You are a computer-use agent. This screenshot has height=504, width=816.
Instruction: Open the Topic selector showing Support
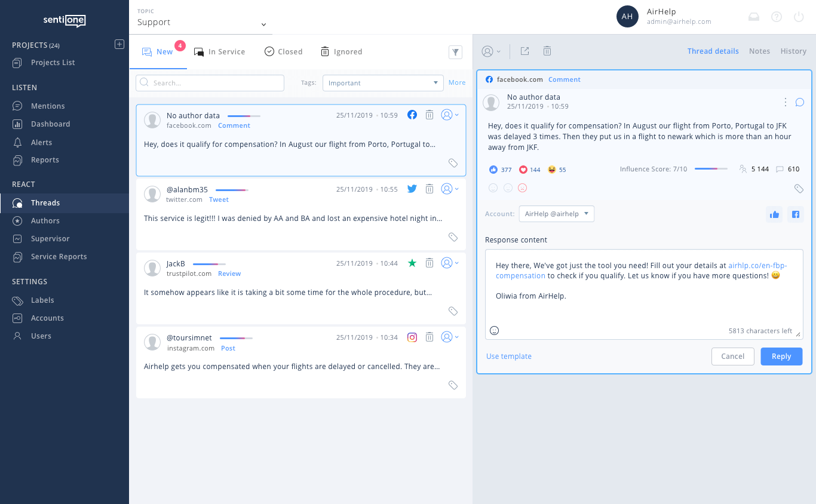click(x=200, y=22)
